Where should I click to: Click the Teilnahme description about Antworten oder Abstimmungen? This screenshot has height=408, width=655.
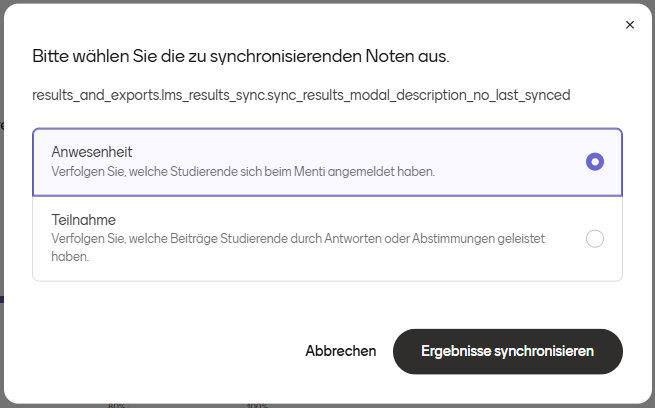coord(298,247)
